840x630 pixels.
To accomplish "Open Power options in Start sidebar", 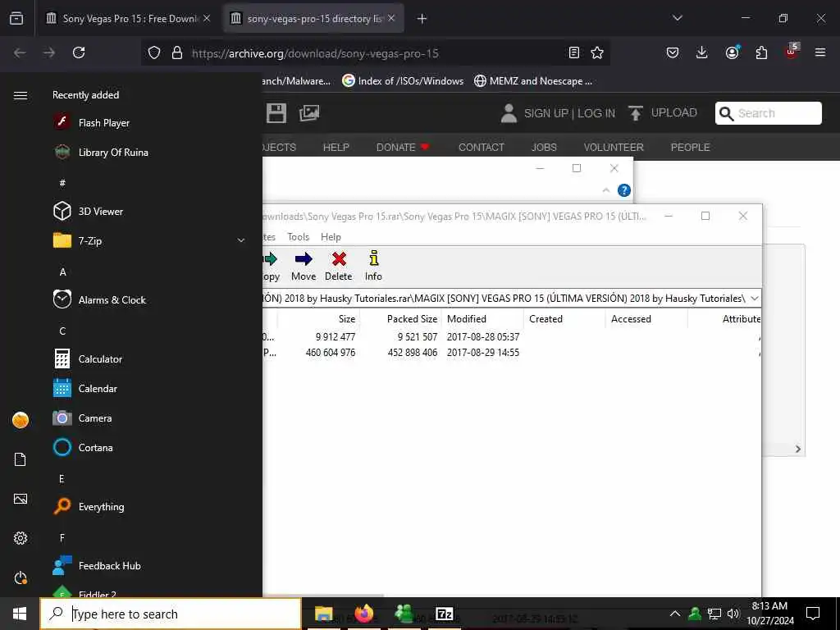I will pos(21,577).
